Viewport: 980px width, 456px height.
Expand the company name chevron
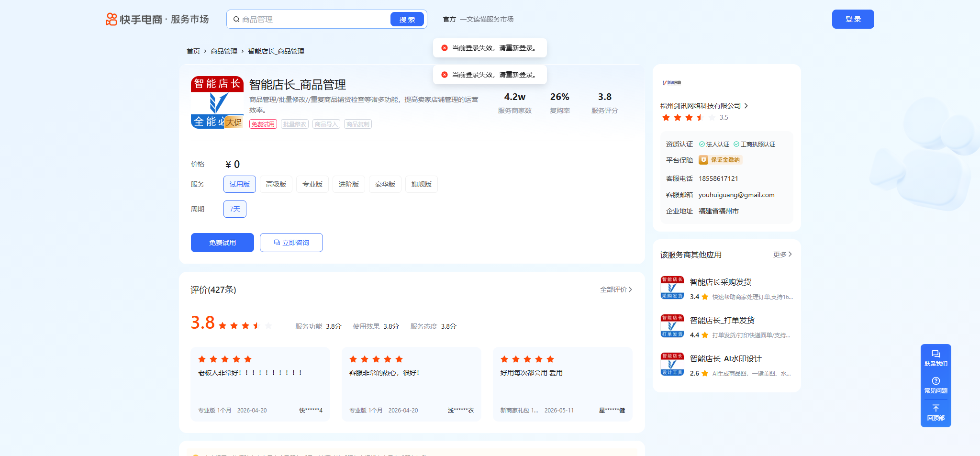(746, 106)
